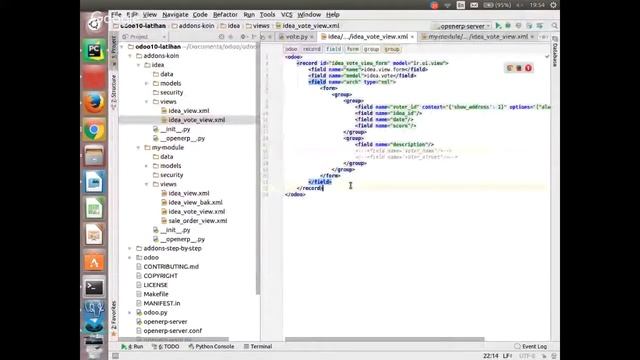Switch to the vote.py editor tab
The width and height of the screenshot is (640, 360).
tap(296, 37)
